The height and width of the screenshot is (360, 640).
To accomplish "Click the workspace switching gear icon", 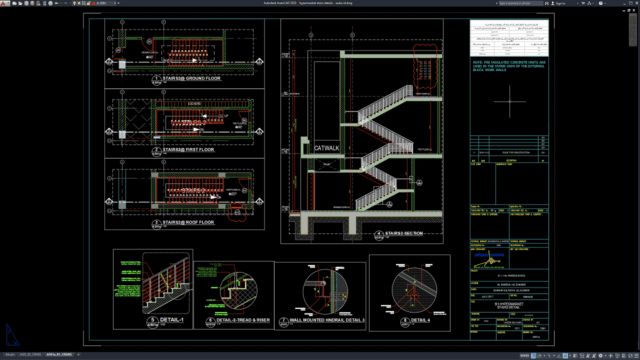I will click(600, 356).
